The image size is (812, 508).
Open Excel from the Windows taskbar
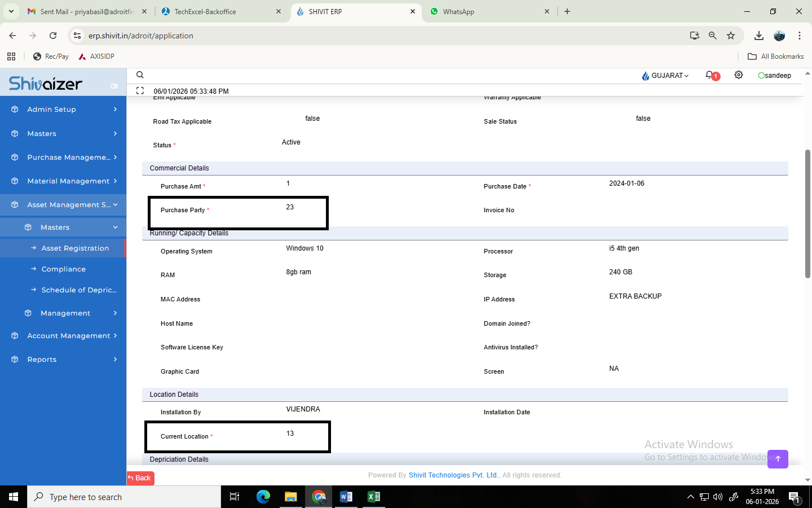point(373,497)
